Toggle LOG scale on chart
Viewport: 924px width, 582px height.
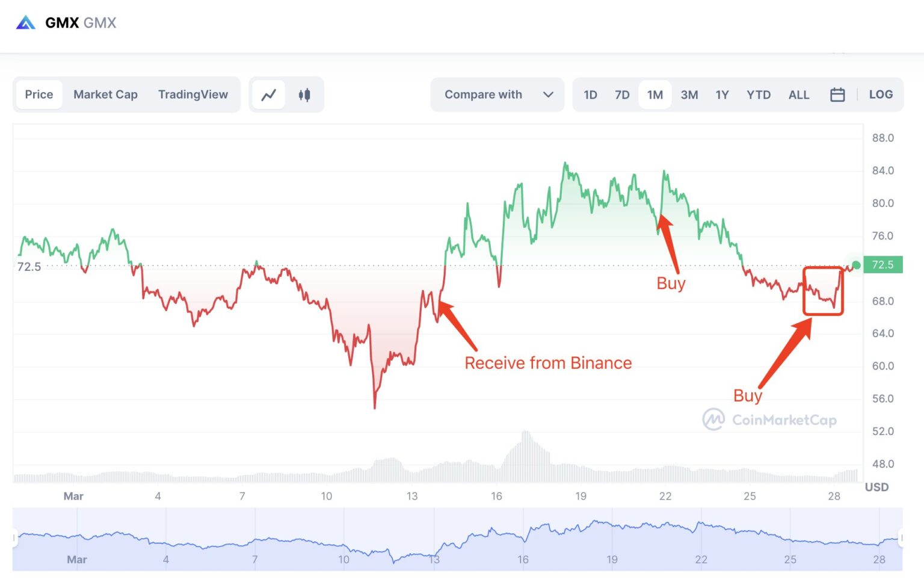click(x=881, y=94)
